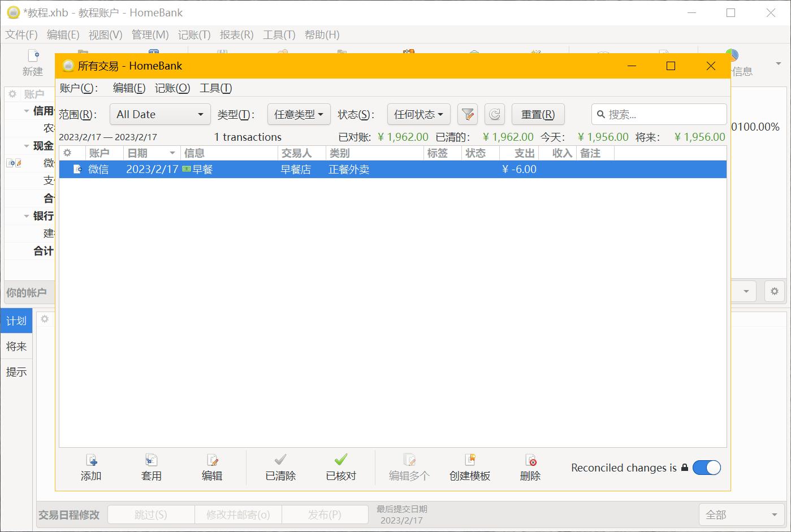Collapse the 现金 account group
This screenshot has width=791, height=532.
(x=27, y=146)
